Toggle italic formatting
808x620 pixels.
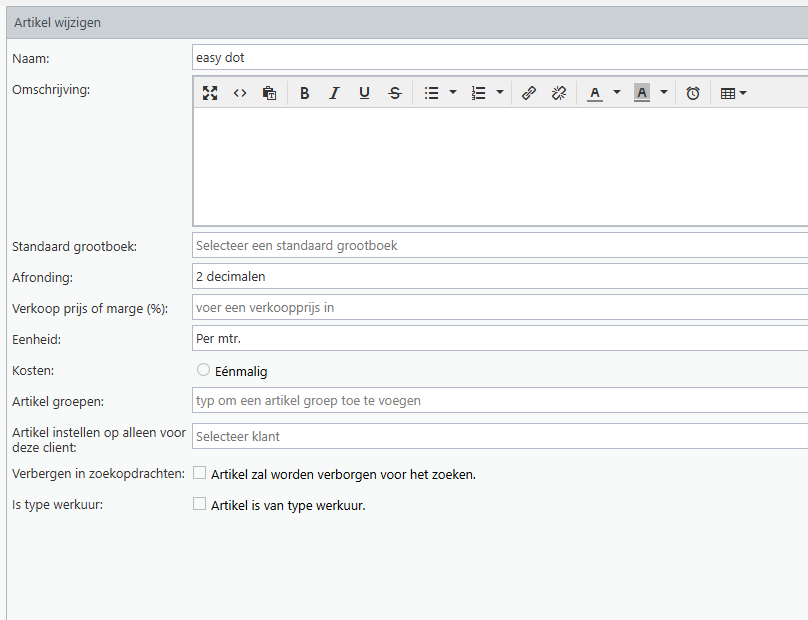coord(334,93)
